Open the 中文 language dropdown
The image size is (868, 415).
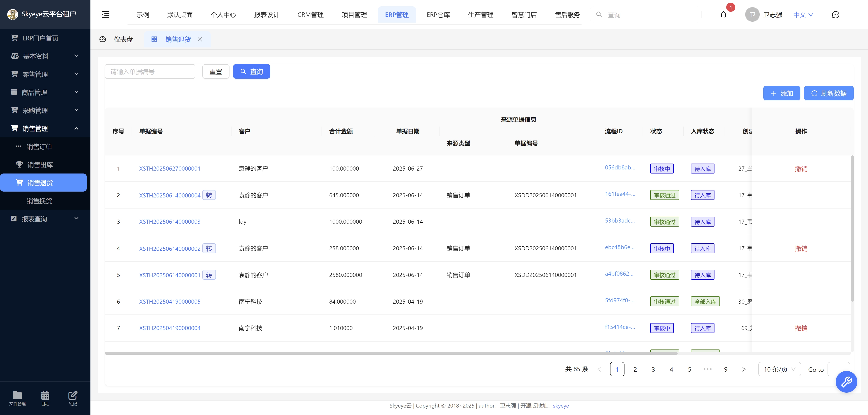click(803, 15)
